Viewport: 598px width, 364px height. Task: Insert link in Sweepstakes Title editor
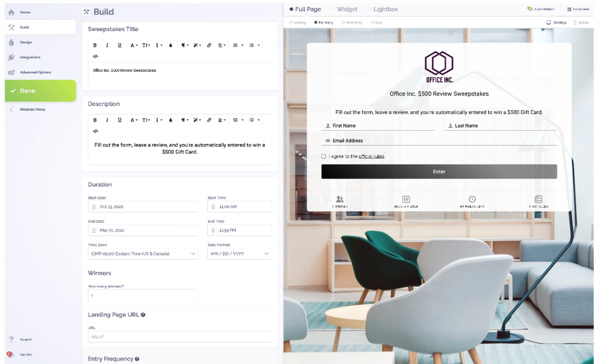point(209,45)
